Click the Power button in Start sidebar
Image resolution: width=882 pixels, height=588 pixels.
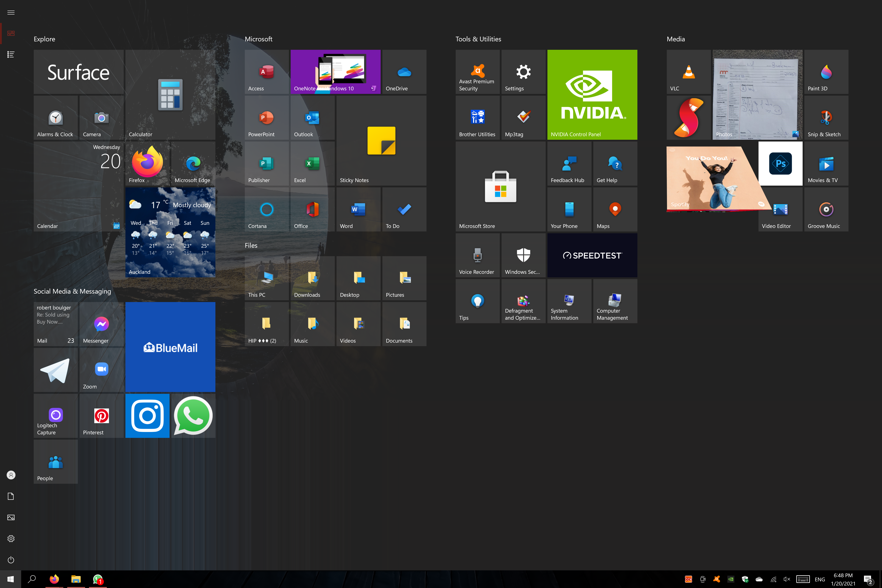pos(11,560)
